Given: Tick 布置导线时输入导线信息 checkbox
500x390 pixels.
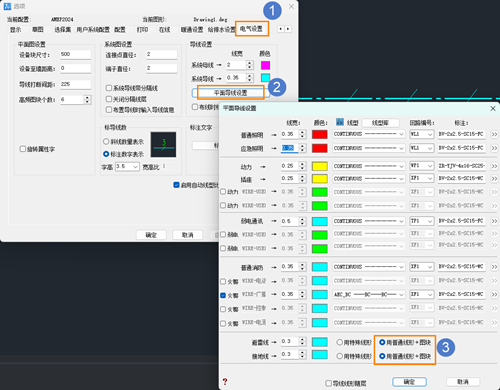Looking at the screenshot, I should coord(109,109).
